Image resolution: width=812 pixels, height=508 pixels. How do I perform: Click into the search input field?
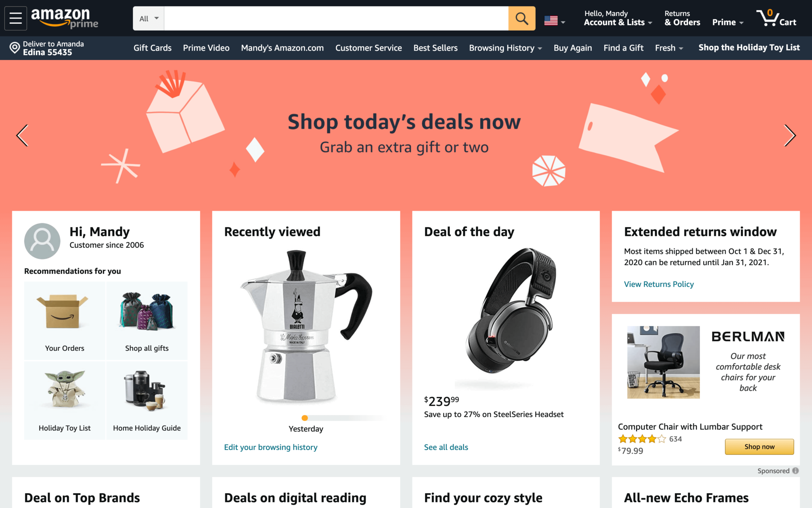tap(336, 18)
